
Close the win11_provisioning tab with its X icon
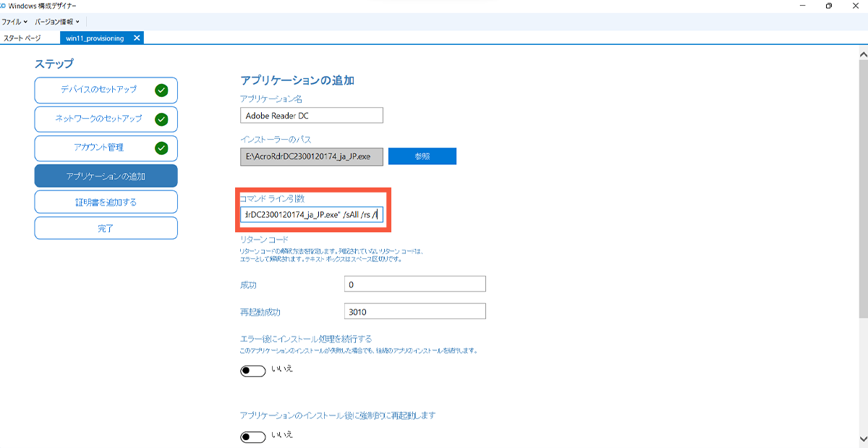coord(136,38)
